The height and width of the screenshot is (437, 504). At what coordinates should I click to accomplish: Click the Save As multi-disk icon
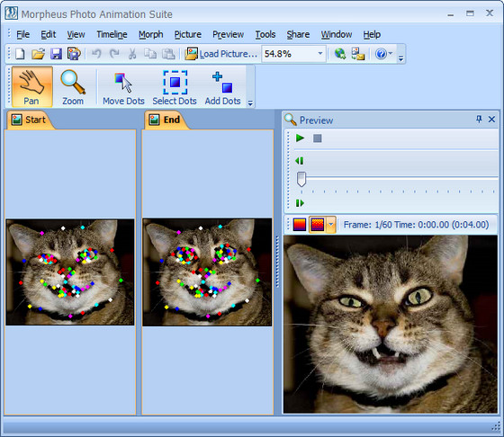[74, 54]
